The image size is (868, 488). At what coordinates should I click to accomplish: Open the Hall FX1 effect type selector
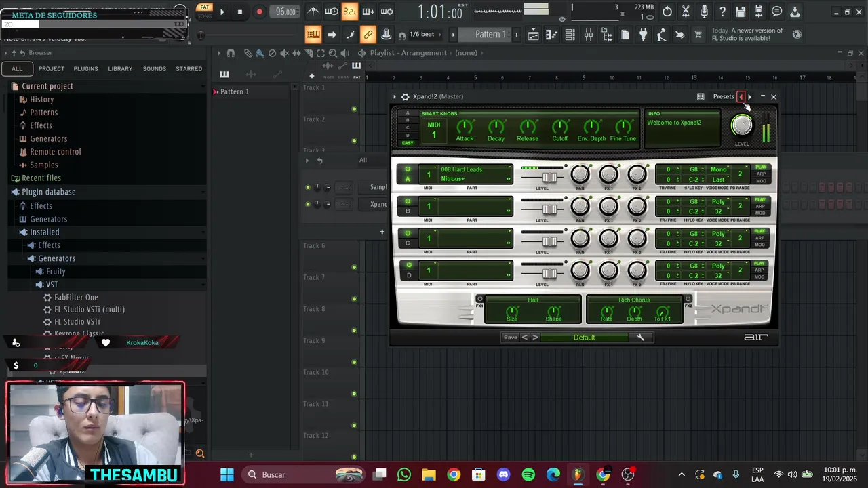pos(533,300)
